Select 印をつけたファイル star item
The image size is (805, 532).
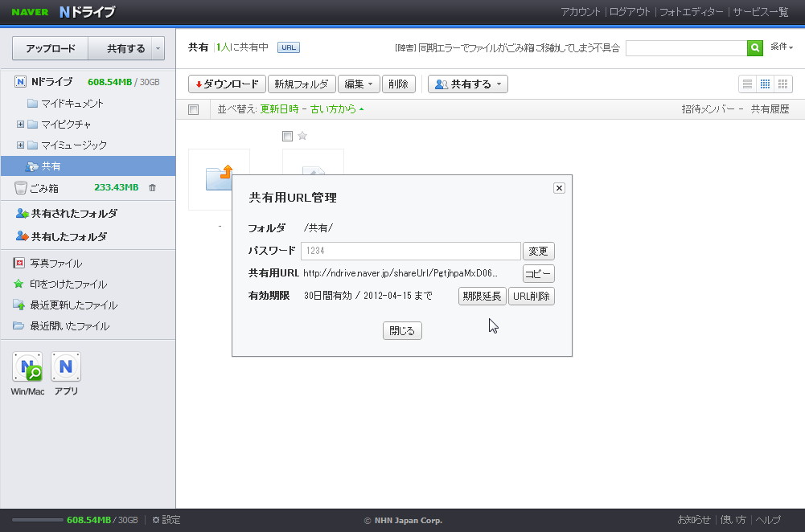pyautogui.click(x=67, y=284)
